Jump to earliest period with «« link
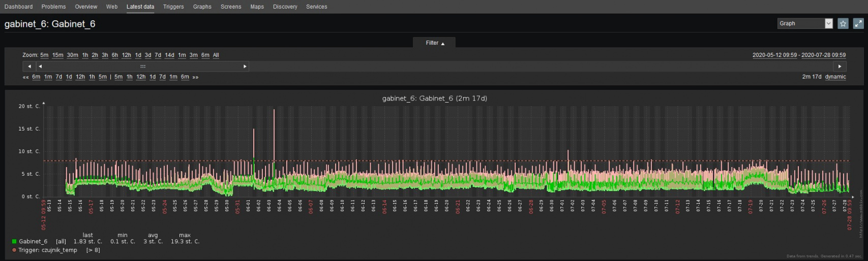This screenshot has height=261, width=868. click(26, 77)
